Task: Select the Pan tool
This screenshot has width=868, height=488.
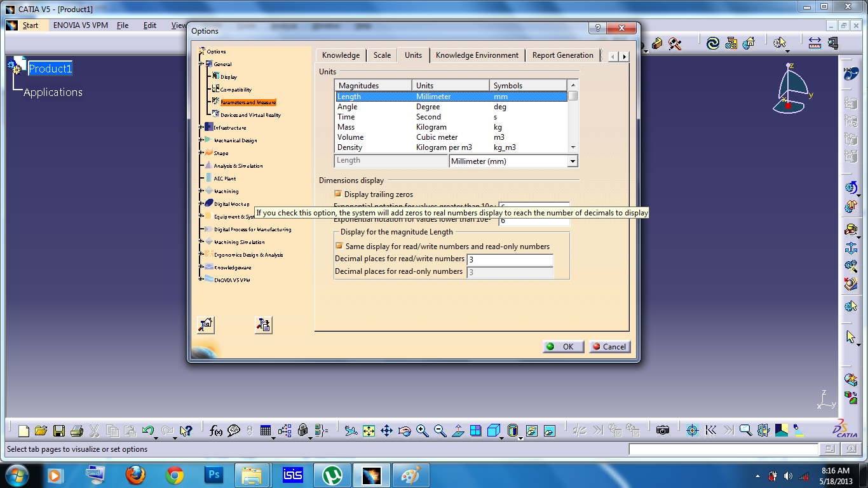Action: [x=386, y=430]
